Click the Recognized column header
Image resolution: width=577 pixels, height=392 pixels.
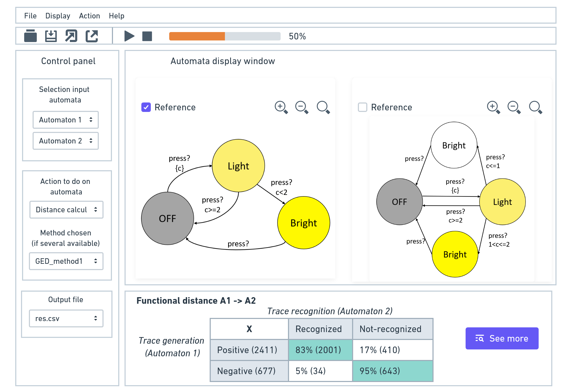321,329
